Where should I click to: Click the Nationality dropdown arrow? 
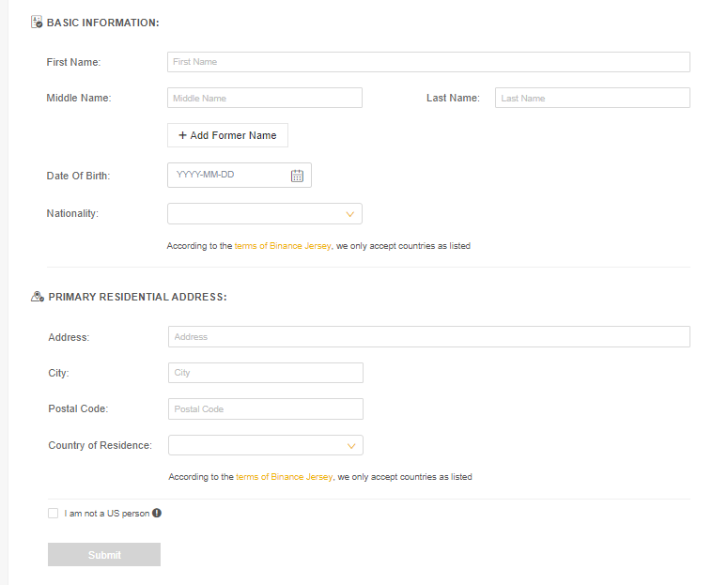(350, 214)
